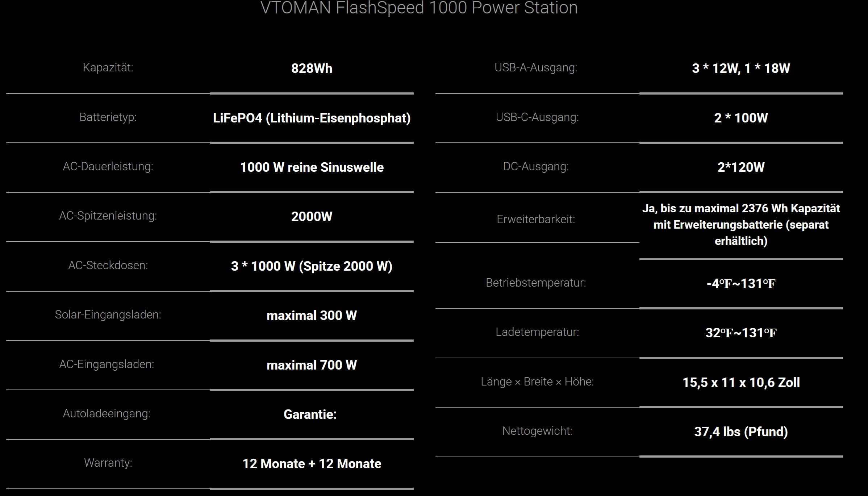The image size is (868, 496).
Task: Click the 2376 Wh Erweiterungsbatterie description
Action: pyautogui.click(x=741, y=225)
